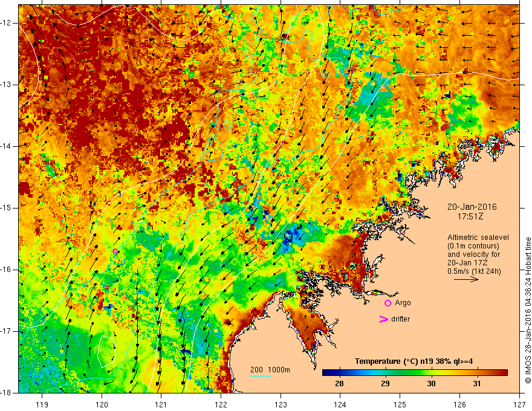Click latitude axis label -18
Viewport: 532px width, 411px height.
(7, 393)
